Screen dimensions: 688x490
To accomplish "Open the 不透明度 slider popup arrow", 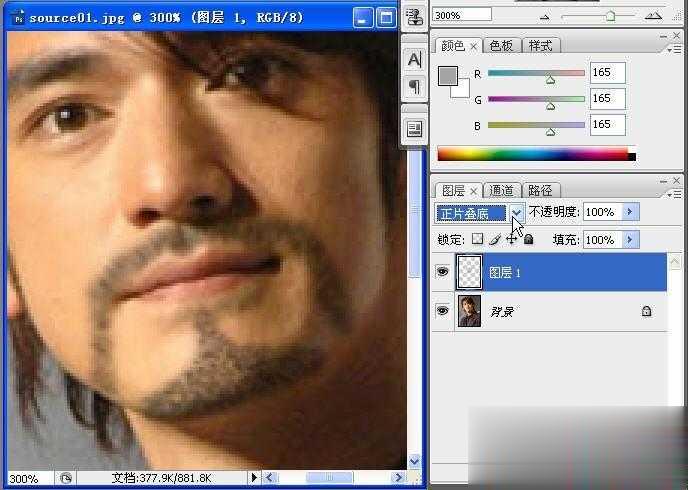I will point(630,212).
